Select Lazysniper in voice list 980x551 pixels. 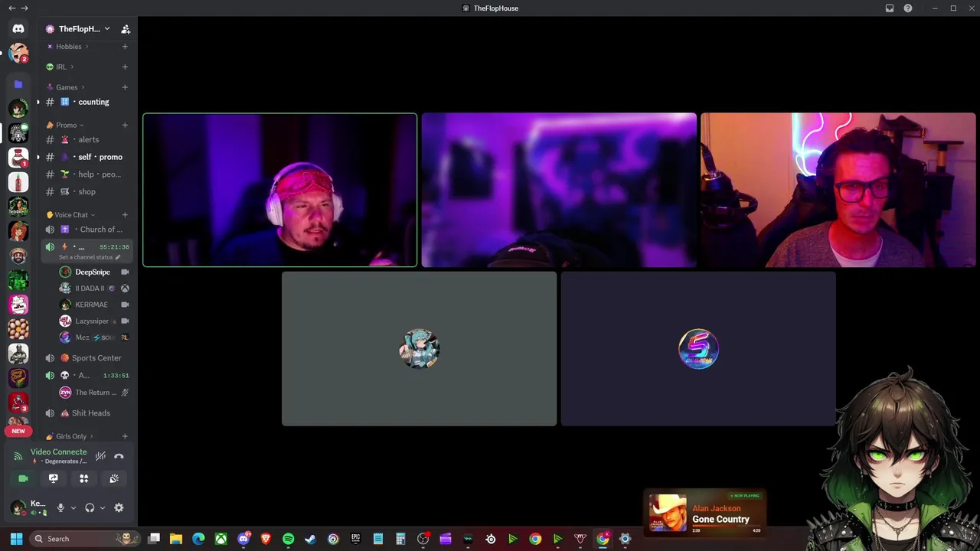93,321
